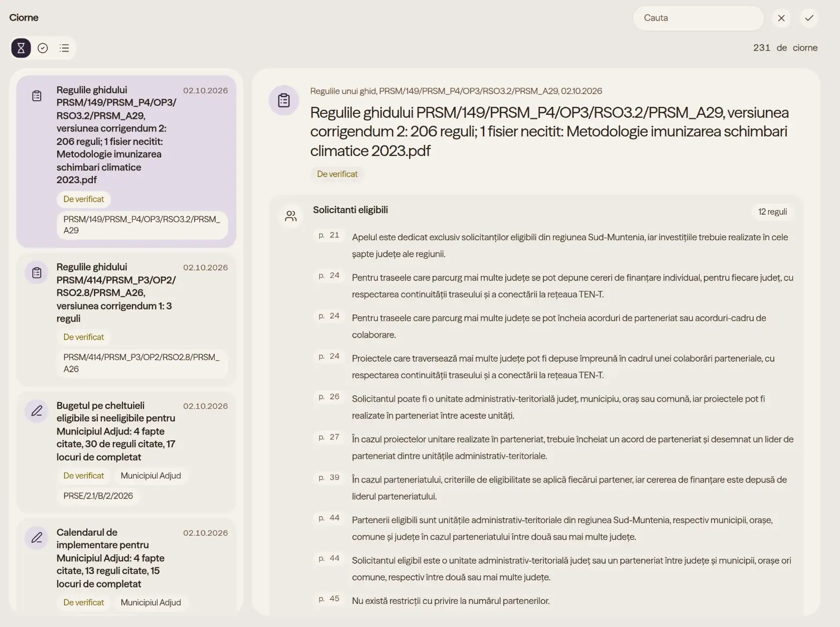Select the hourglass pending filter
The height and width of the screenshot is (627, 840).
pos(21,48)
